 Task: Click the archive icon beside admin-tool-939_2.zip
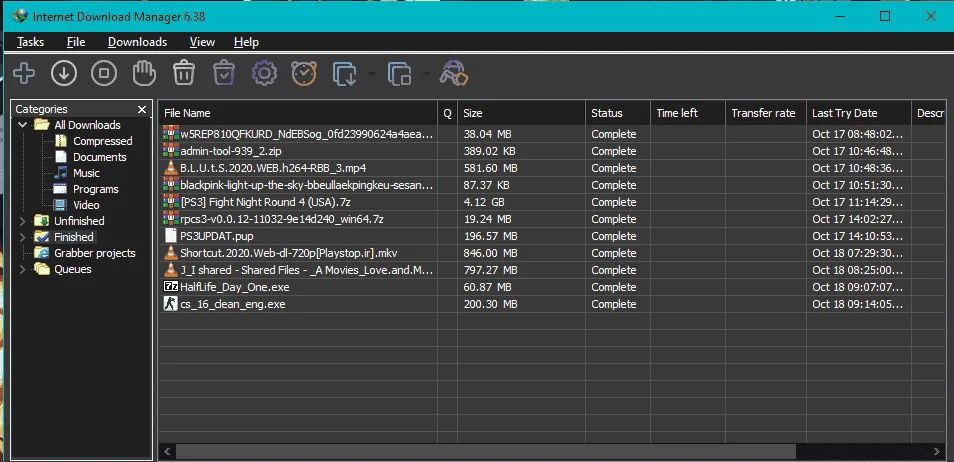pyautogui.click(x=170, y=150)
